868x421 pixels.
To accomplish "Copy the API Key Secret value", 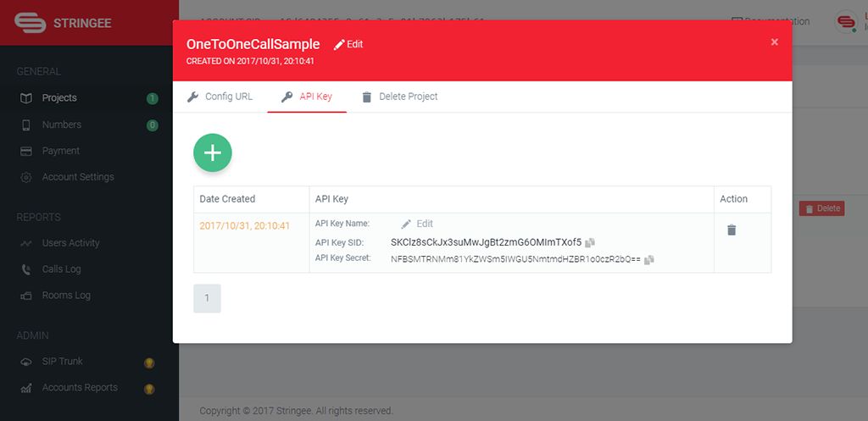I will (649, 259).
